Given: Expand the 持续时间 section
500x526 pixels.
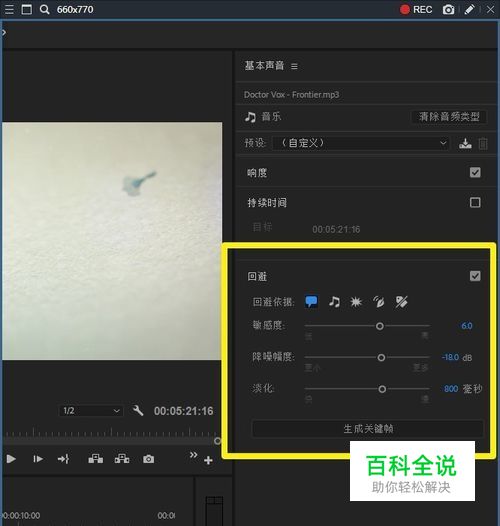Looking at the screenshot, I should click(x=267, y=203).
